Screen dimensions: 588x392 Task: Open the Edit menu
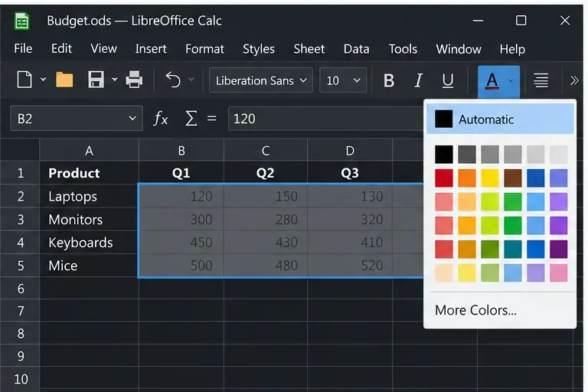61,49
